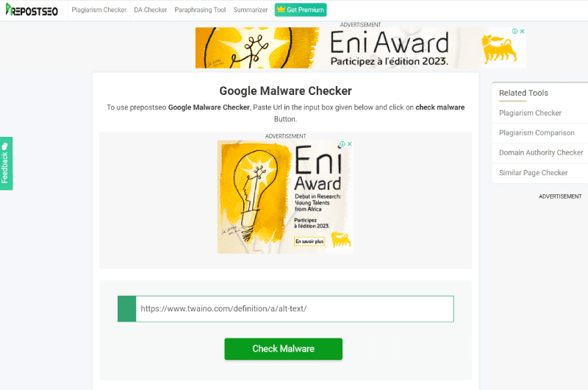This screenshot has width=588, height=390.
Task: Close the middle Eni Award ad
Action: click(x=350, y=143)
